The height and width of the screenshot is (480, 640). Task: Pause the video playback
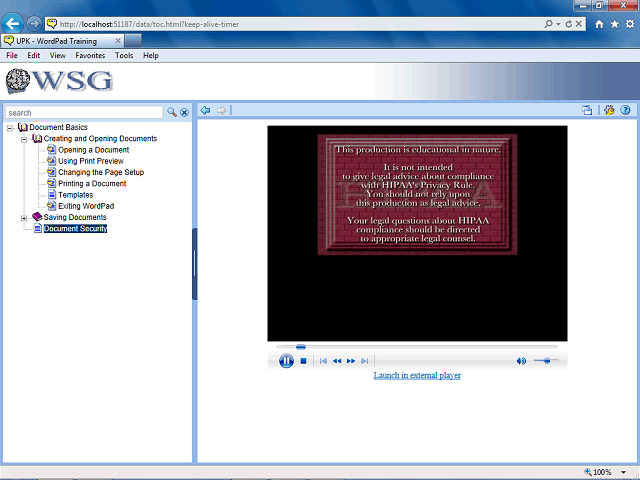[x=286, y=361]
